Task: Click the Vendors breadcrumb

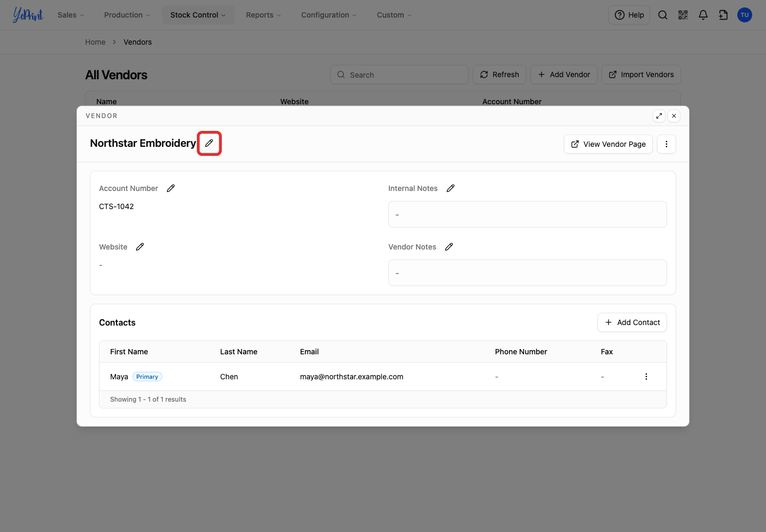Action: point(138,42)
